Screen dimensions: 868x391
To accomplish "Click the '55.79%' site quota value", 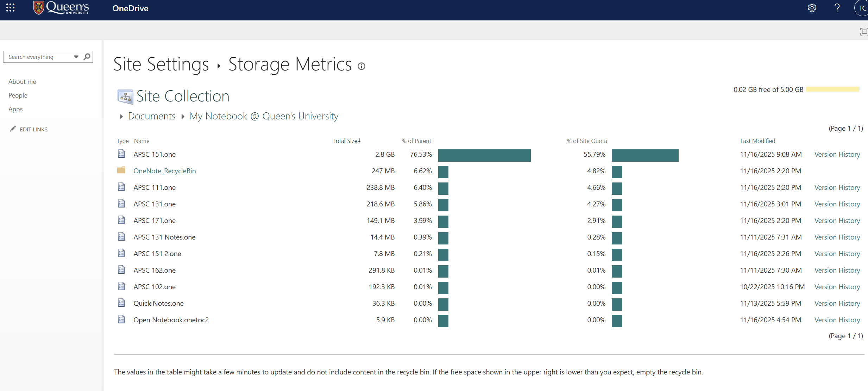I will tap(595, 154).
